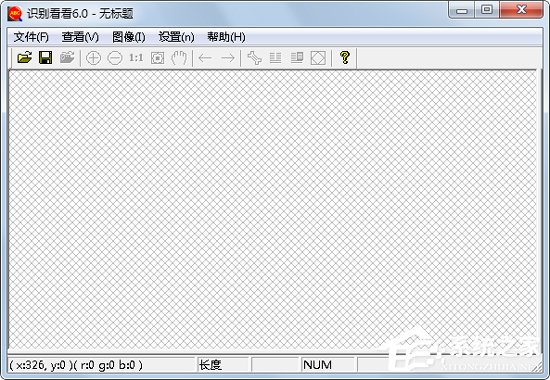Click the zoom in plus icon
The image size is (550, 380).
[93, 58]
